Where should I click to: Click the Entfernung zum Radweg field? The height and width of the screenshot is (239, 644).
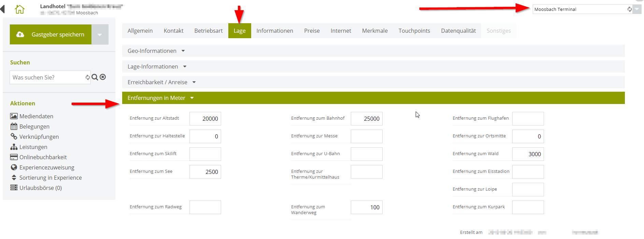[205, 207]
